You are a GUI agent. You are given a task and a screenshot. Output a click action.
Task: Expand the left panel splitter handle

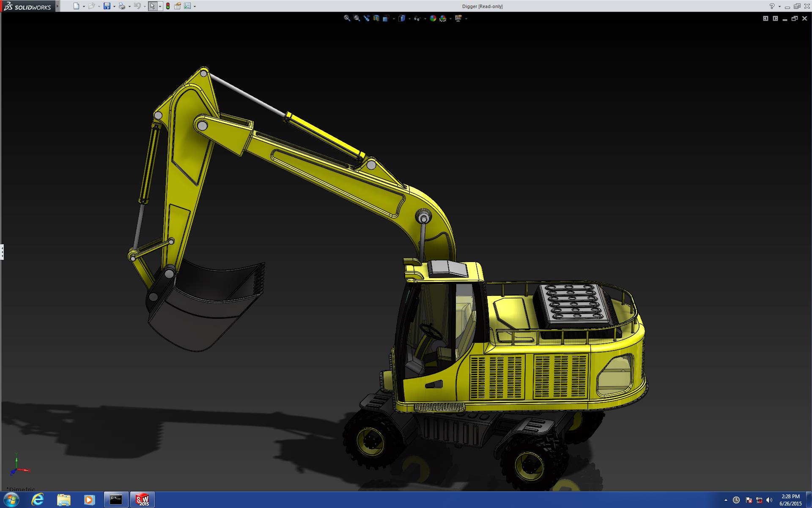(2, 252)
